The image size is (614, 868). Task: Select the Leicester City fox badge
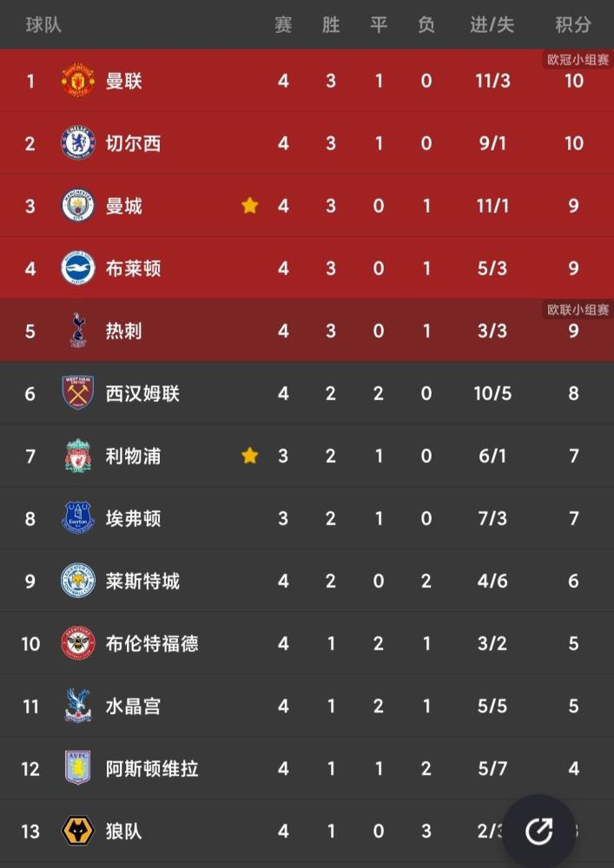(77, 581)
